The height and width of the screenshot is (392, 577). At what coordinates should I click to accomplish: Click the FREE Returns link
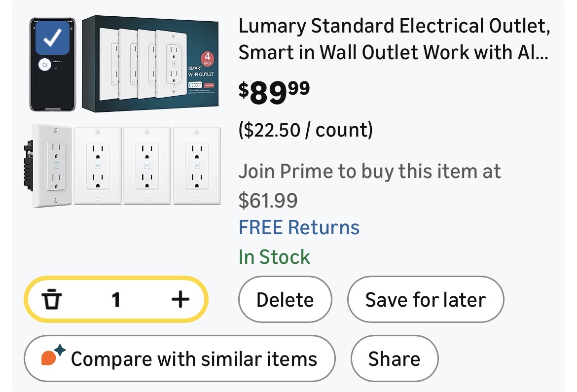[299, 227]
